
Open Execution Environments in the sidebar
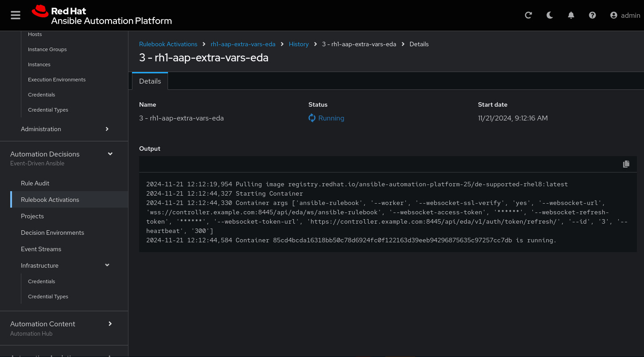pos(57,80)
